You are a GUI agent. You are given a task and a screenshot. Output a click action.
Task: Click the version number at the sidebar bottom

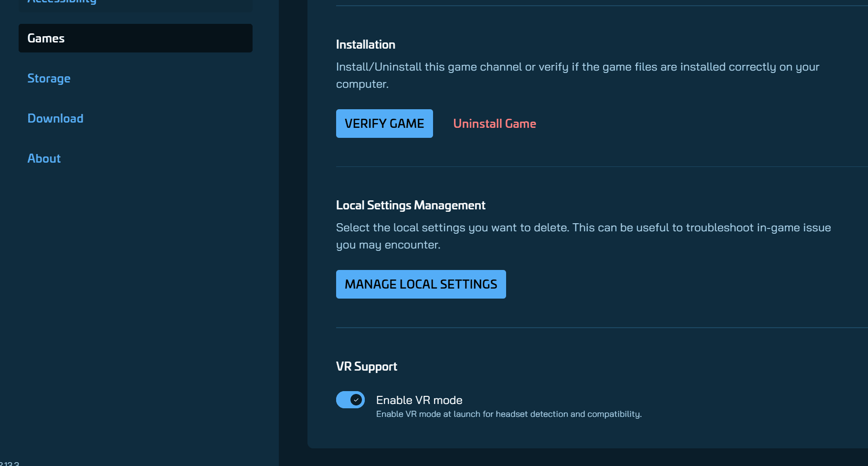pos(10,463)
